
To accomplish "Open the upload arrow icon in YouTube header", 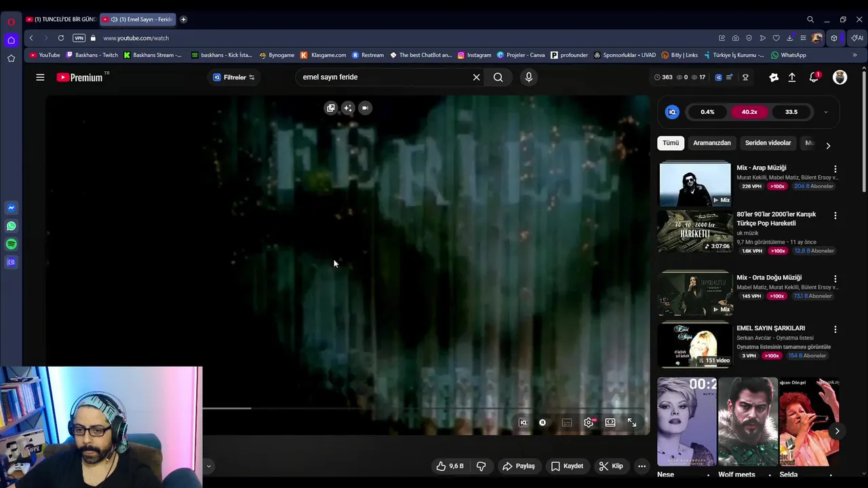I will click(791, 77).
